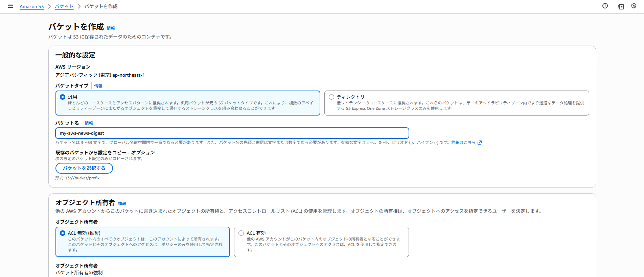
Task: Choose ACL 無効 (推奨) option
Action: (x=63, y=233)
